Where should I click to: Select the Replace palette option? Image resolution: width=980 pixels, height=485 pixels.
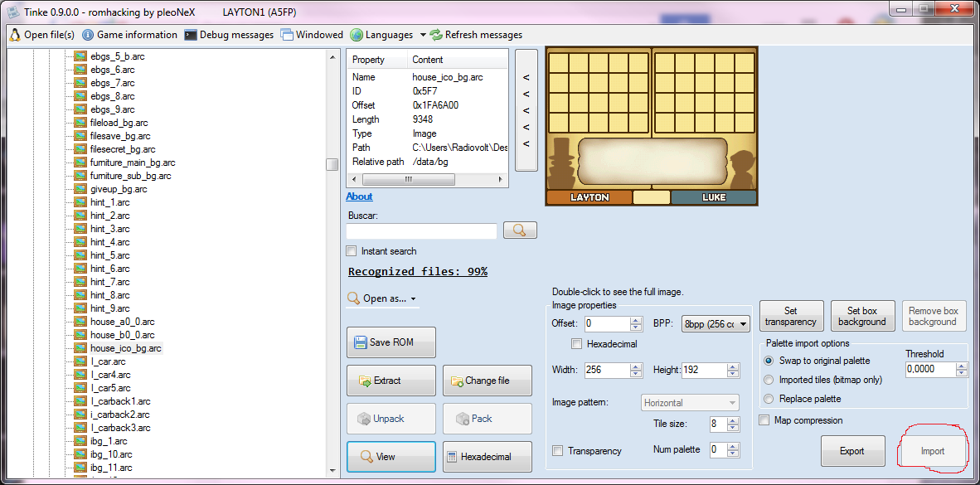768,399
